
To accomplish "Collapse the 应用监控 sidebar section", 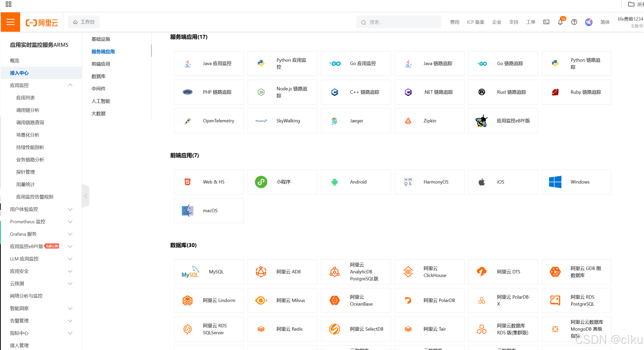I will (70, 85).
